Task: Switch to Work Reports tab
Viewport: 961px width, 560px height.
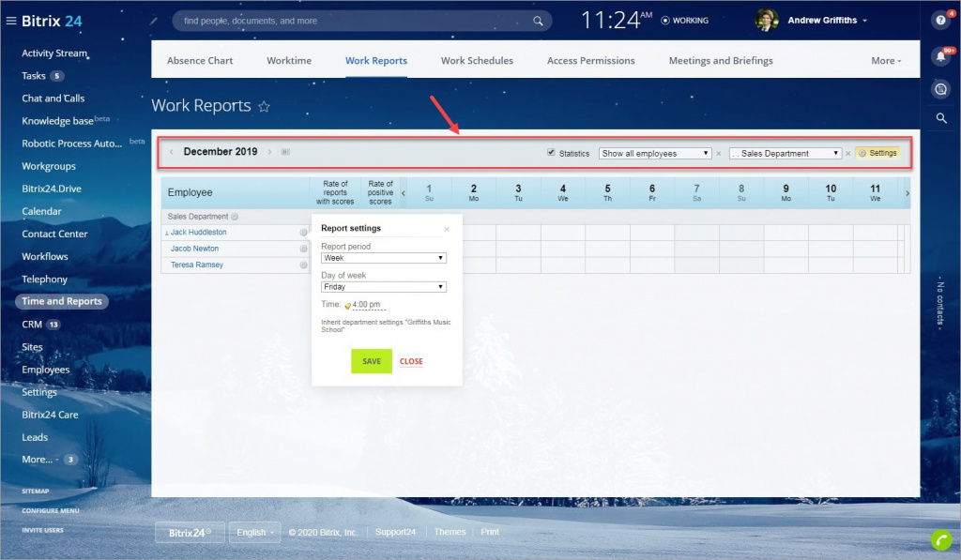Action: pos(375,61)
